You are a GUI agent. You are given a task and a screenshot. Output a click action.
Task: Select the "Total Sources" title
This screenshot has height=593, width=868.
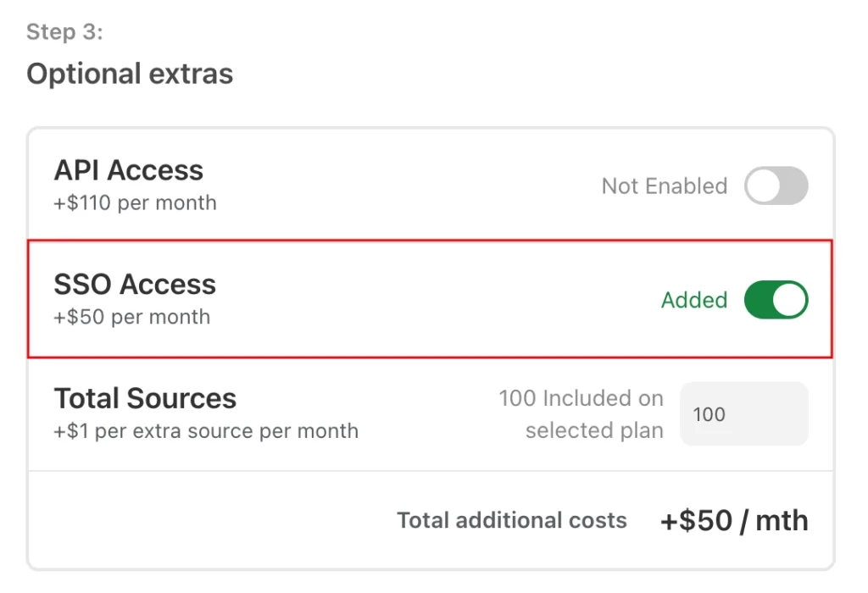145,398
